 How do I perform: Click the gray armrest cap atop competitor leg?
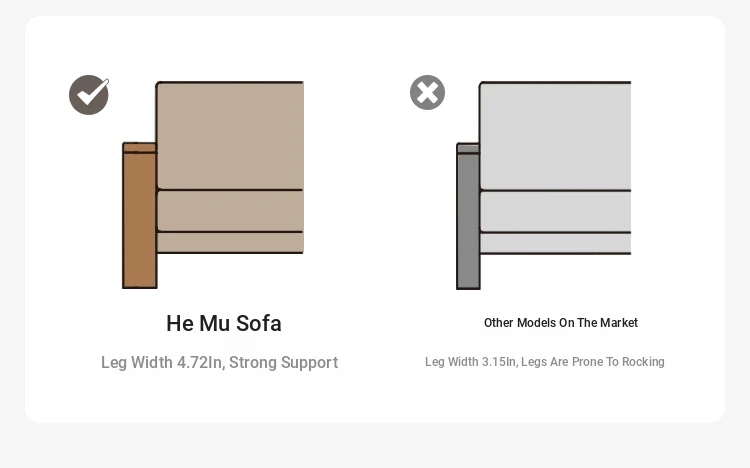pos(468,148)
